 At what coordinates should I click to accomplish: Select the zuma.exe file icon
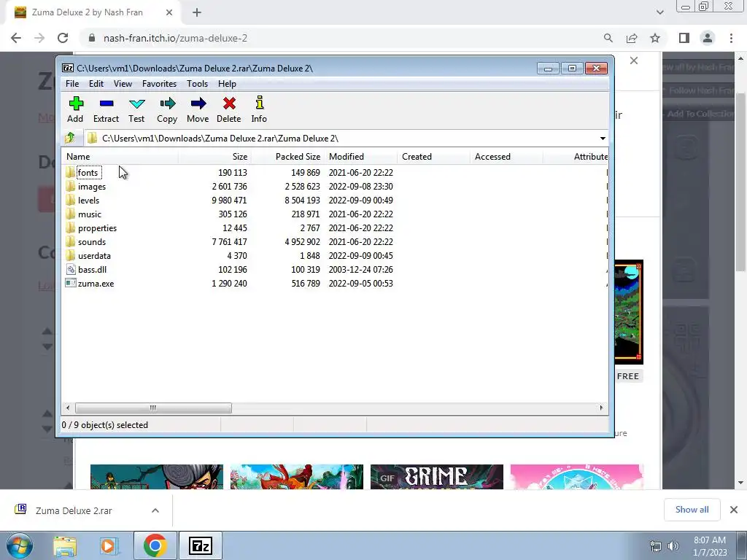pos(71,284)
